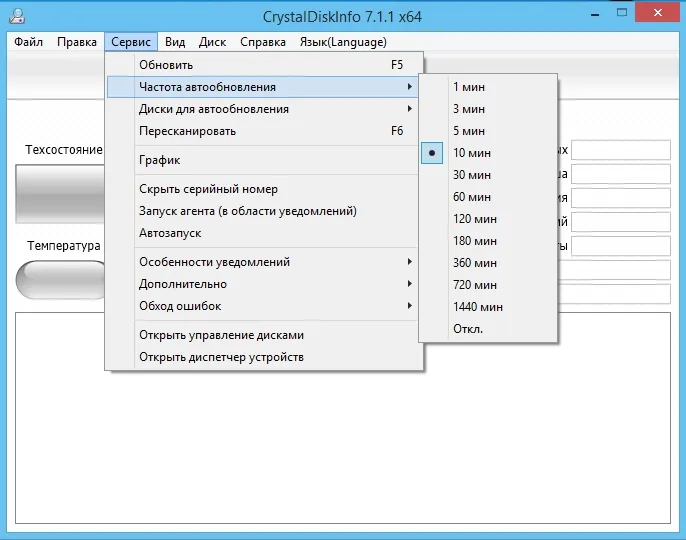
Task: Set auto-refresh to 720 мин
Action: [x=488, y=285]
